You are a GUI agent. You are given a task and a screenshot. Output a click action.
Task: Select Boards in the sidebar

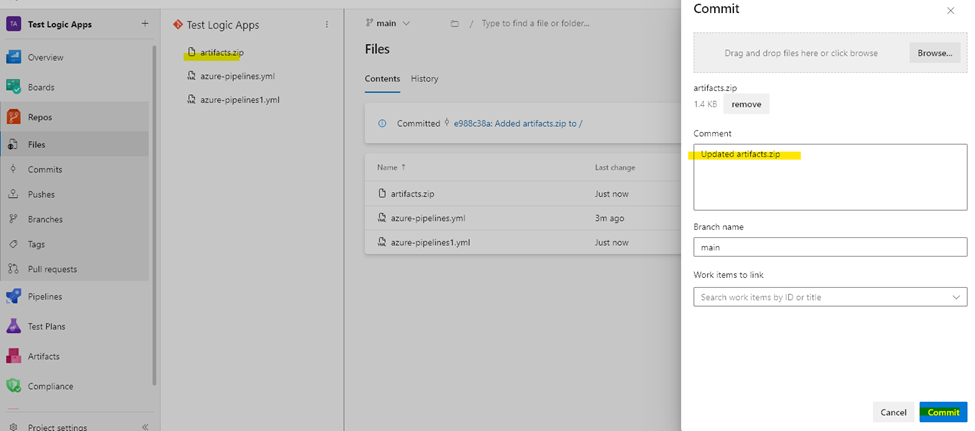41,87
